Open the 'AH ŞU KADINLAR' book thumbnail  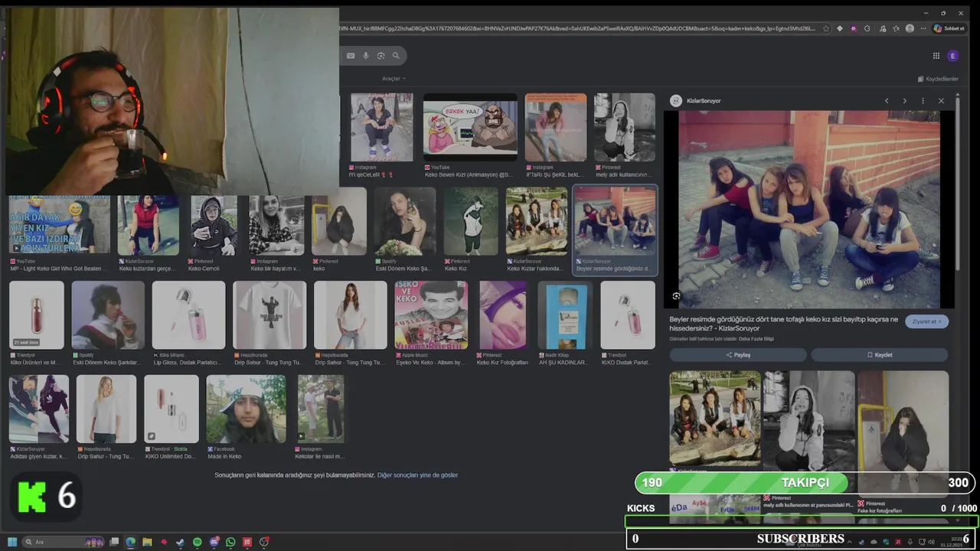point(567,315)
